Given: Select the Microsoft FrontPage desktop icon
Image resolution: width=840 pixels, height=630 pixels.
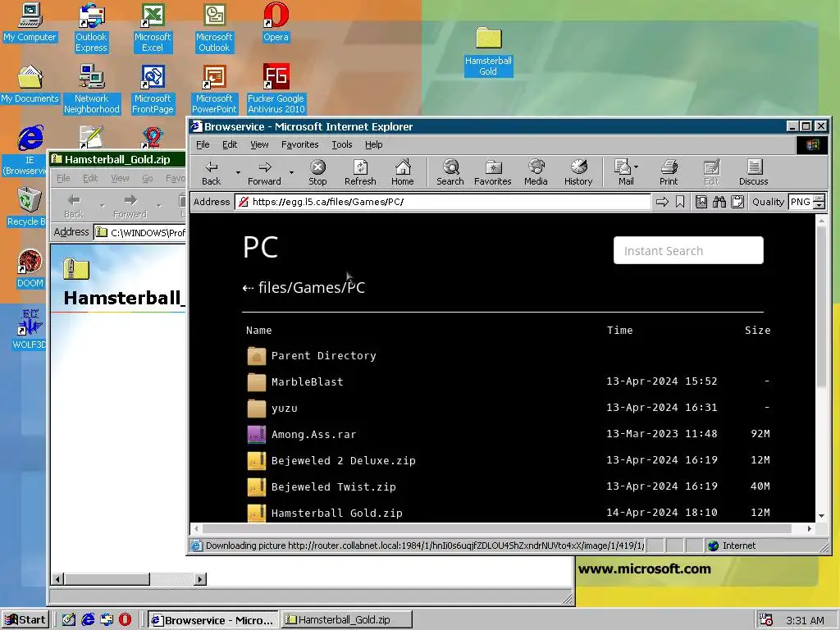Looking at the screenshot, I should click(153, 89).
